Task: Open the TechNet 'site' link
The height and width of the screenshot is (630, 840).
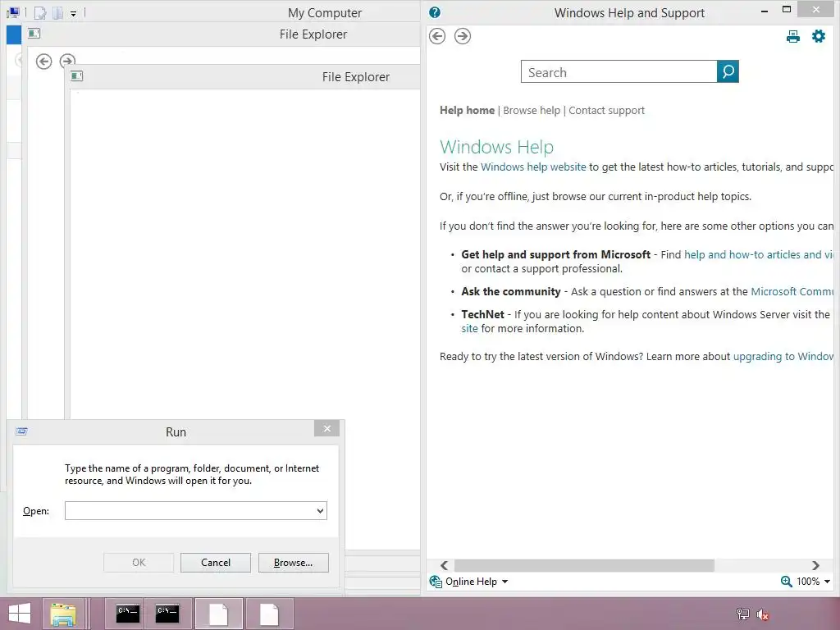Action: 469,328
